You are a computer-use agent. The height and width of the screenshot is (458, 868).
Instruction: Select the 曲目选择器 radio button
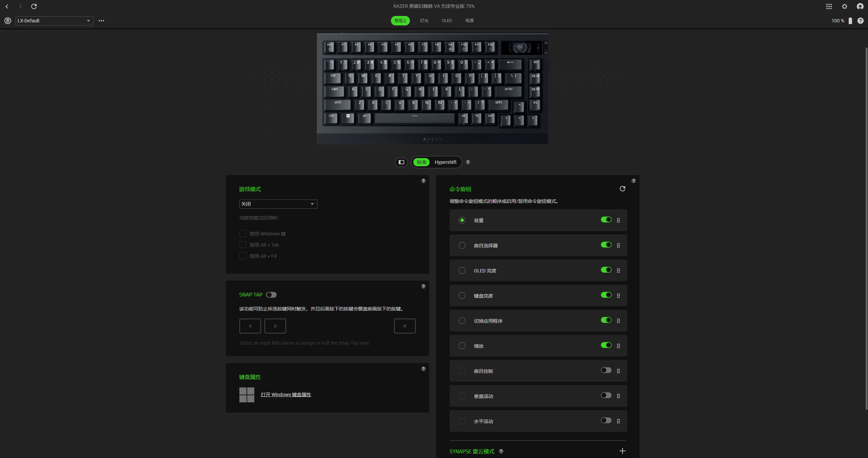[462, 245]
